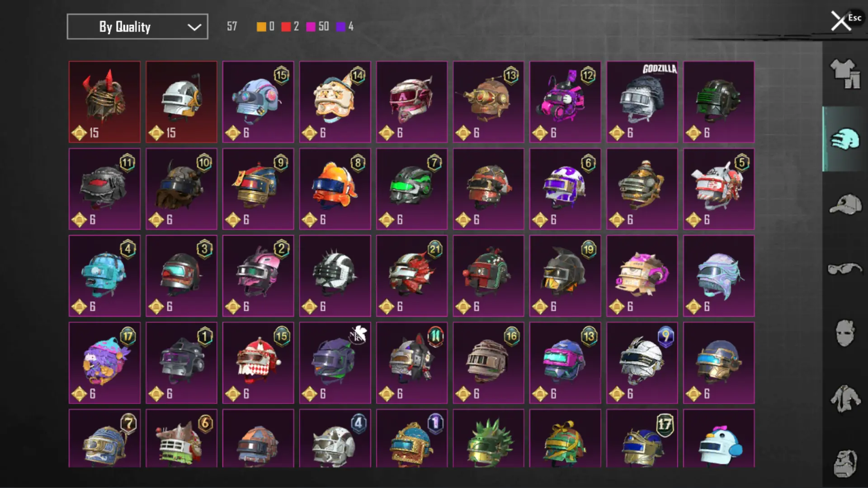
Task: Select the white chicken helmet with pink bow
Action: tap(719, 438)
